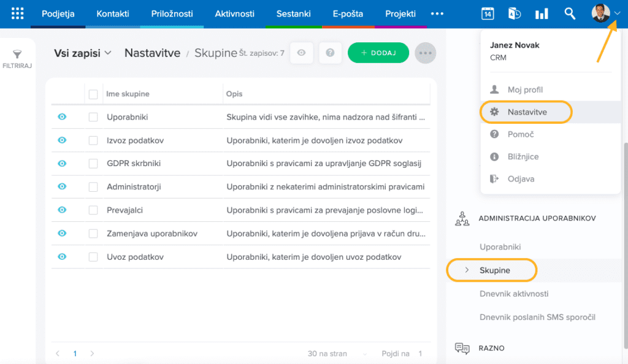Expand the Vsi zapisi dropdown
Viewport: 628px width, 364px height.
pyautogui.click(x=83, y=53)
